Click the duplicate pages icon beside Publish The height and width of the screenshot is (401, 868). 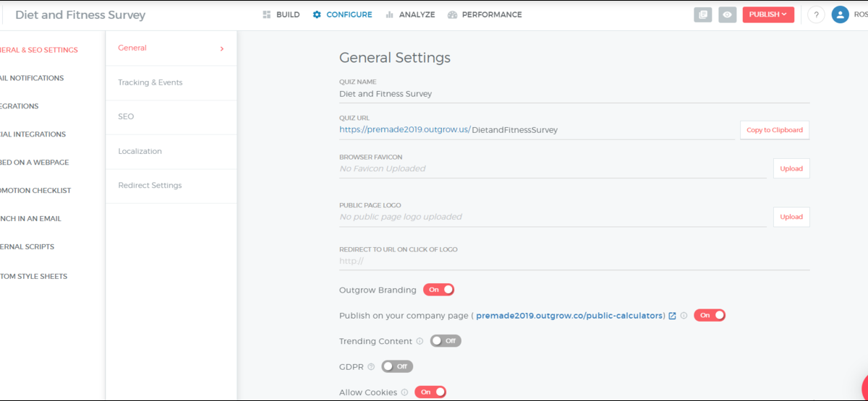point(702,14)
